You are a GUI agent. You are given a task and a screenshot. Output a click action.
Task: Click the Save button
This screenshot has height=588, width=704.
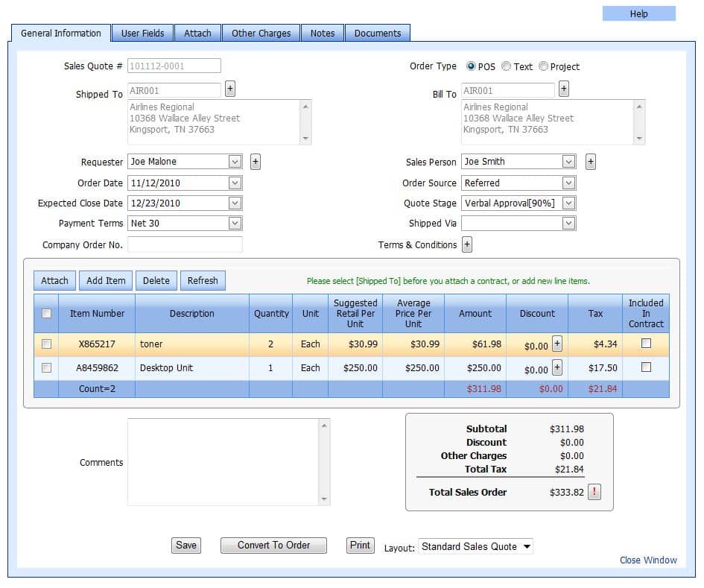tap(186, 546)
